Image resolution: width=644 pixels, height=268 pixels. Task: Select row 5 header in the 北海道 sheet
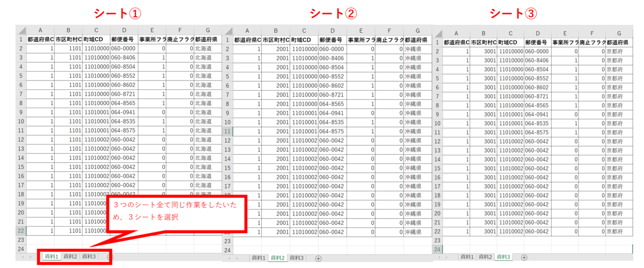(x=20, y=76)
